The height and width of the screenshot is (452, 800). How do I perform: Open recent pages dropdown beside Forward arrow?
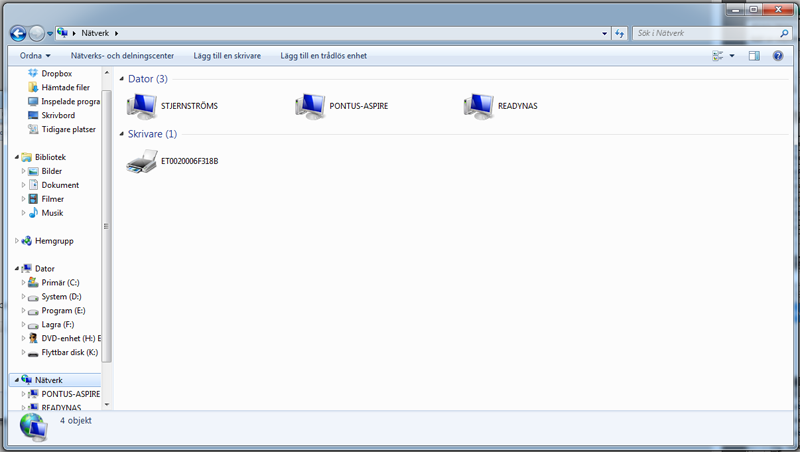coord(50,34)
